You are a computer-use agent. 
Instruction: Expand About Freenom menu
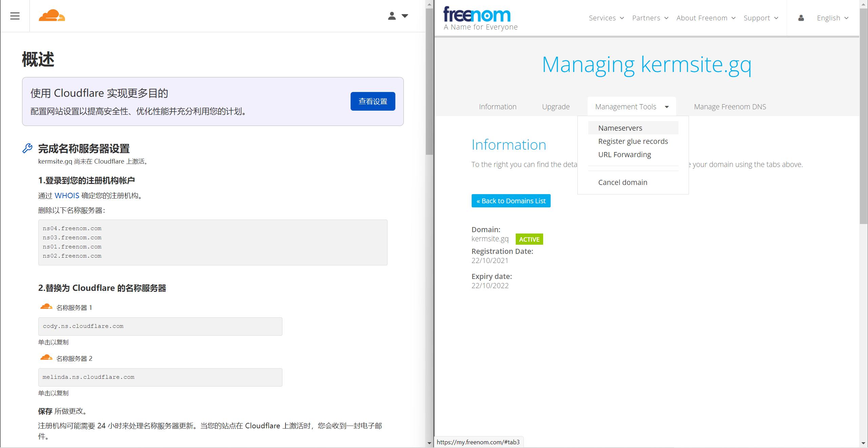[706, 18]
